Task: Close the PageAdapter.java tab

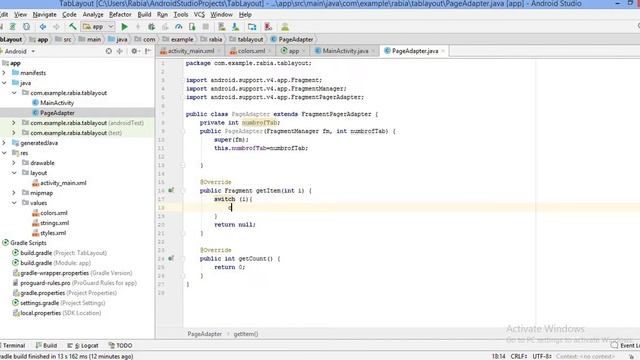Action: 443,51
